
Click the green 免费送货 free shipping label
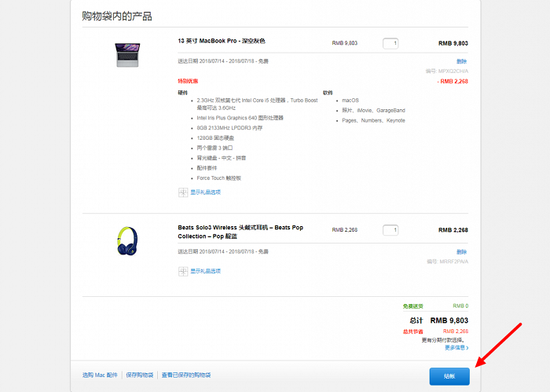pyautogui.click(x=412, y=306)
